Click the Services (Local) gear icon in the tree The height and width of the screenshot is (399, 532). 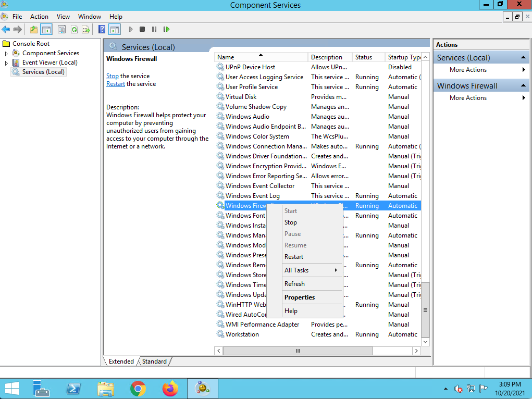[16, 72]
